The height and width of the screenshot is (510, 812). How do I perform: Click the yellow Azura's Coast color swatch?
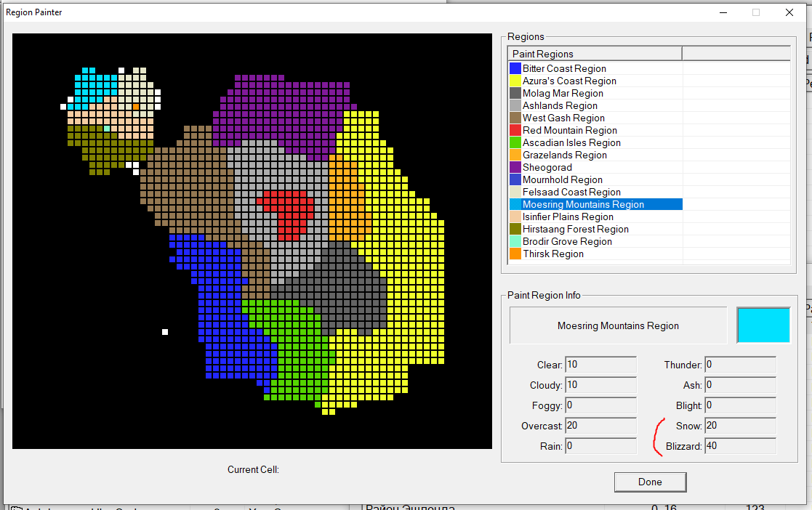(515, 81)
